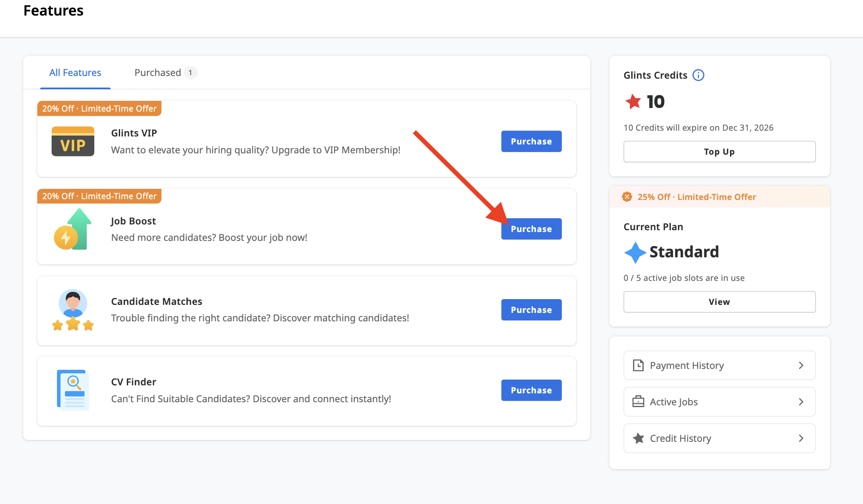Click the credits expiry date text

coord(698,128)
